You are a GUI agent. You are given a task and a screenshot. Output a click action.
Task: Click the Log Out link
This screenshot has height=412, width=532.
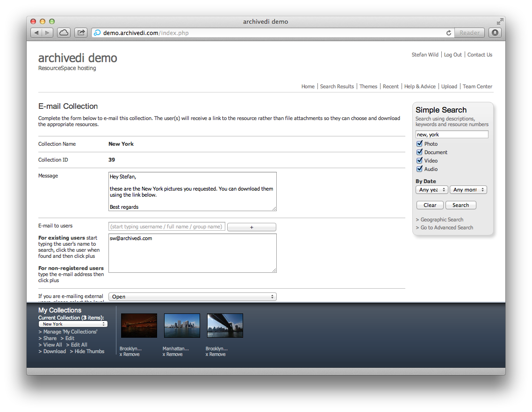(453, 55)
